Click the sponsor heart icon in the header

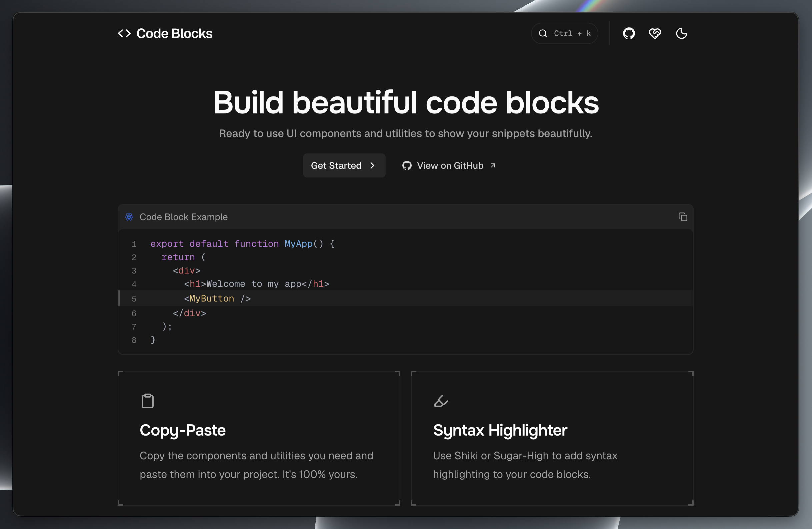coord(655,33)
